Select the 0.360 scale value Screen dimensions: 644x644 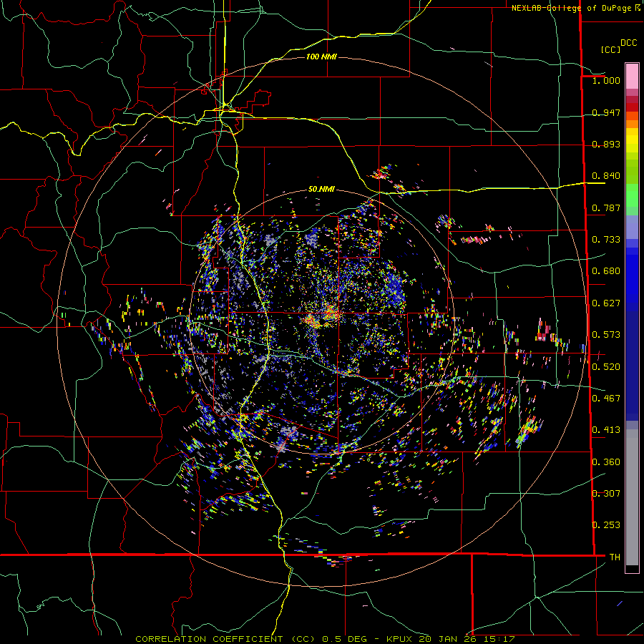pos(606,462)
